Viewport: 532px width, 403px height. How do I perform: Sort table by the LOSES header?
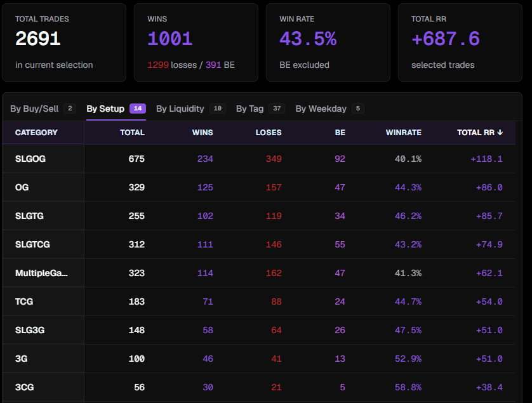coord(269,133)
